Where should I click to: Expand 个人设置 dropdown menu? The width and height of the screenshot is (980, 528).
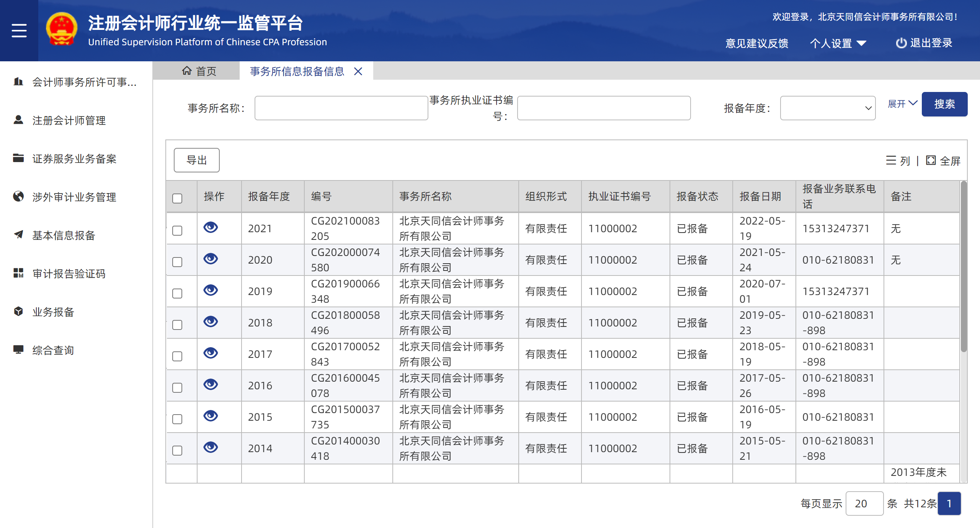click(x=838, y=43)
